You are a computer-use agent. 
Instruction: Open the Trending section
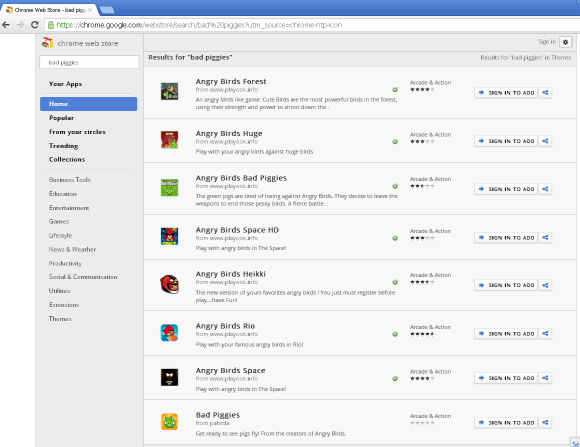tap(64, 146)
